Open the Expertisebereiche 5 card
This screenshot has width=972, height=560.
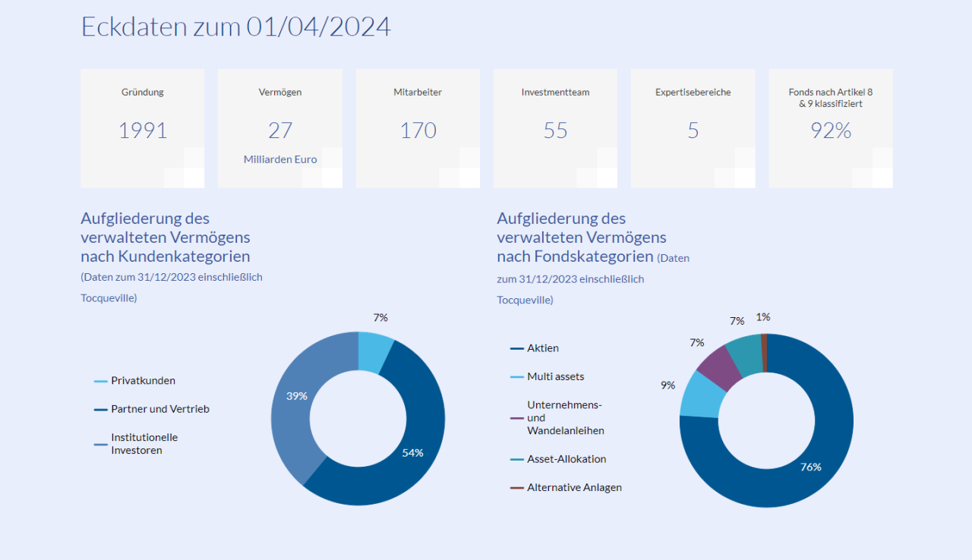coord(693,128)
